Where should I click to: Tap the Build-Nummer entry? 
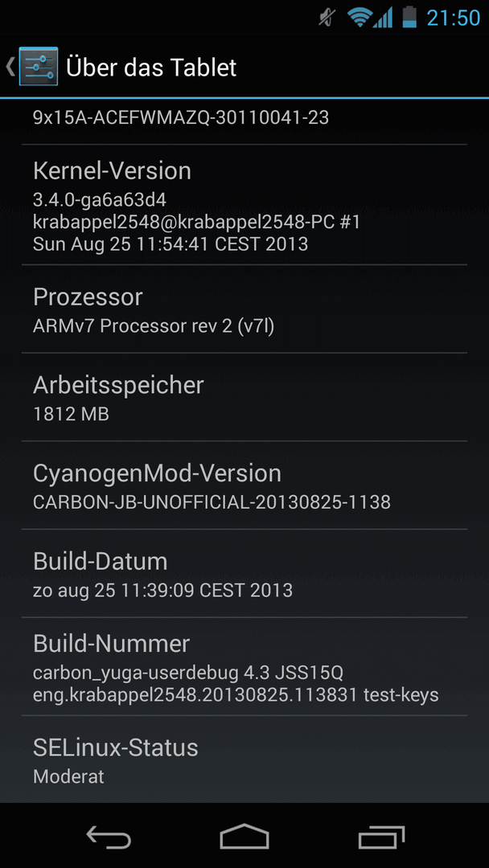point(244,666)
